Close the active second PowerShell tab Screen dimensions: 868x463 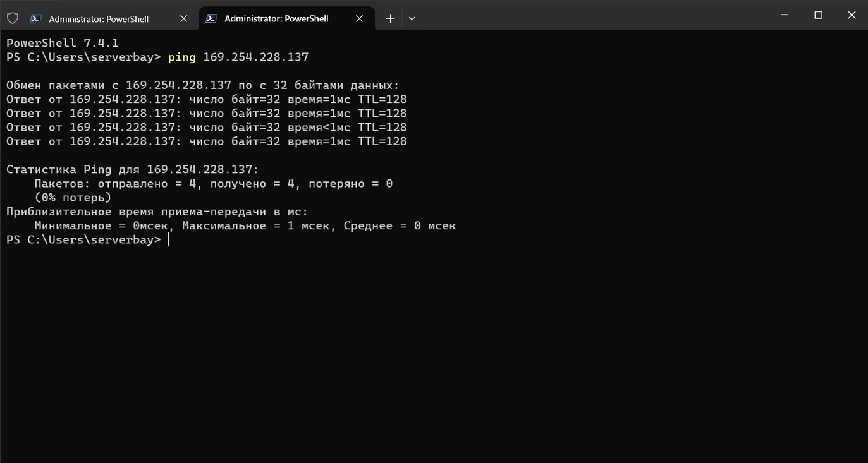coord(359,18)
